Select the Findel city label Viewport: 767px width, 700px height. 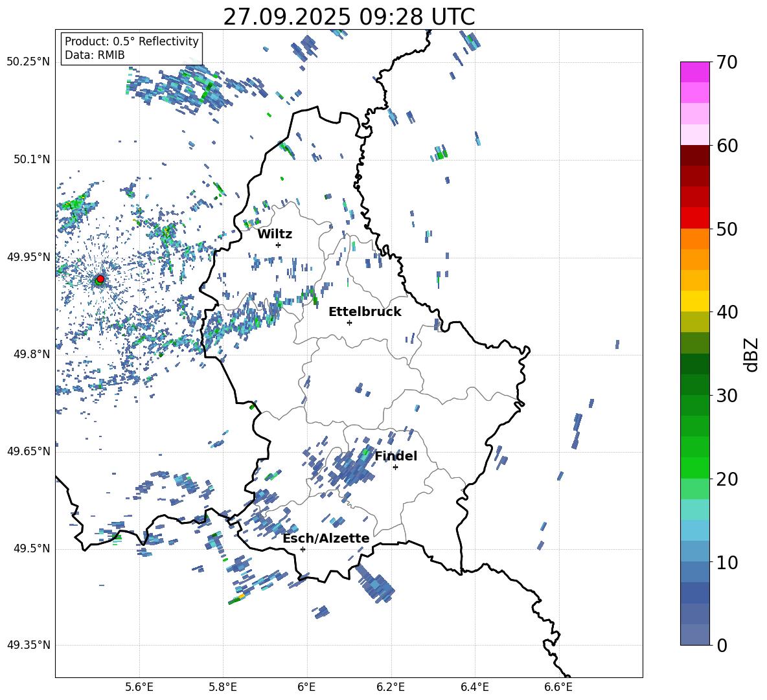(x=396, y=456)
